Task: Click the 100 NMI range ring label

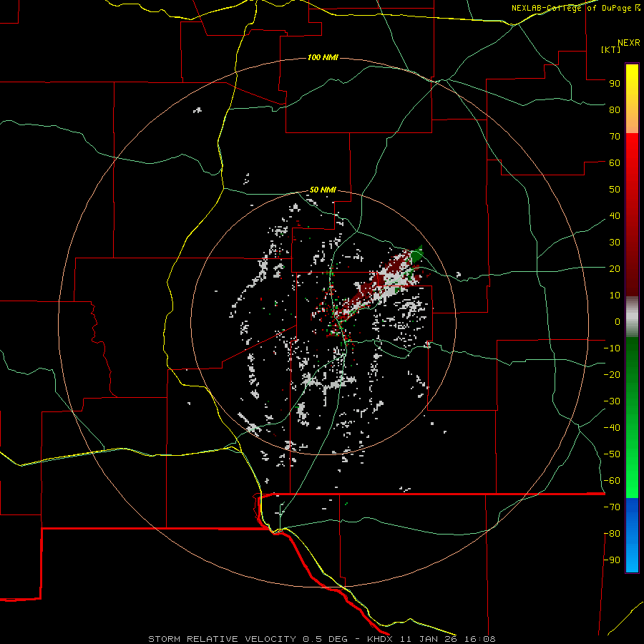Action: (x=323, y=57)
